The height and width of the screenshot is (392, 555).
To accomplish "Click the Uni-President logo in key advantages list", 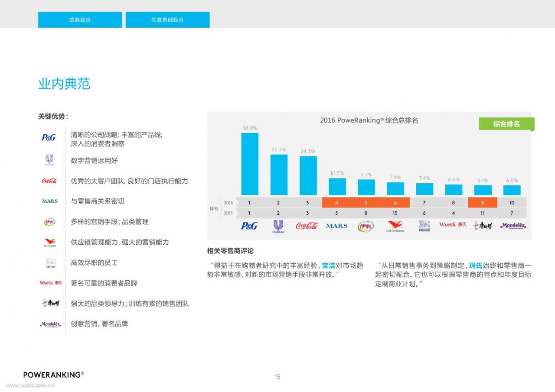I will tap(50, 242).
